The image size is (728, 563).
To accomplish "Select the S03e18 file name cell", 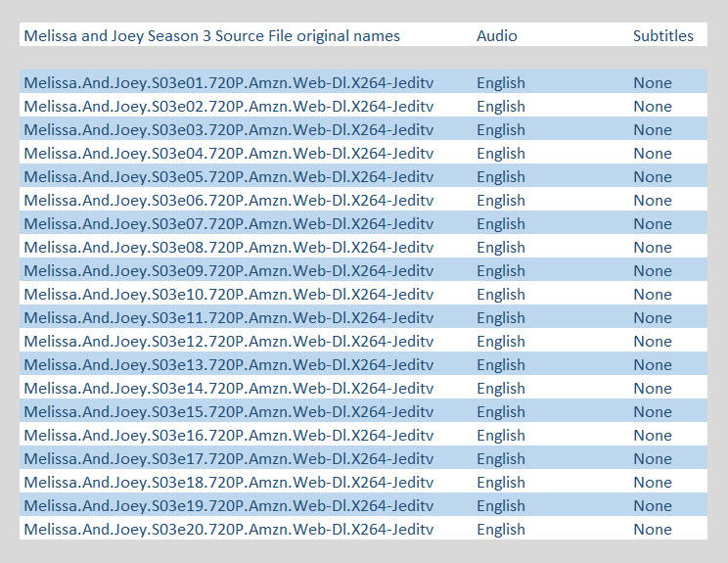I will (x=229, y=483).
